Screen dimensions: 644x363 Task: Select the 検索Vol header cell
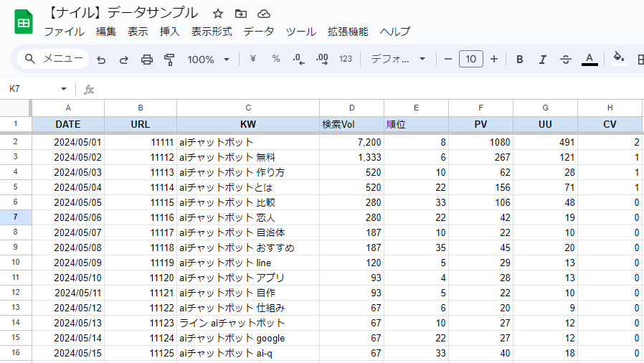tap(351, 124)
